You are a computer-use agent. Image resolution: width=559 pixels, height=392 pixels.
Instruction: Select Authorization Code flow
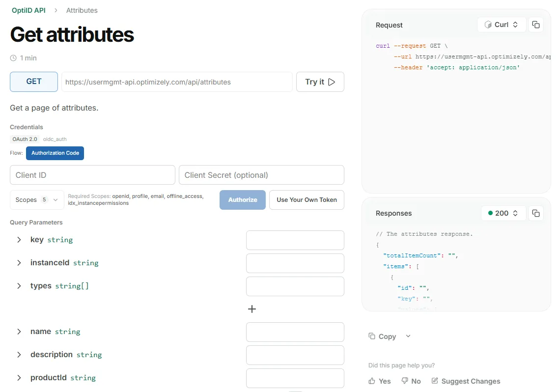(55, 153)
